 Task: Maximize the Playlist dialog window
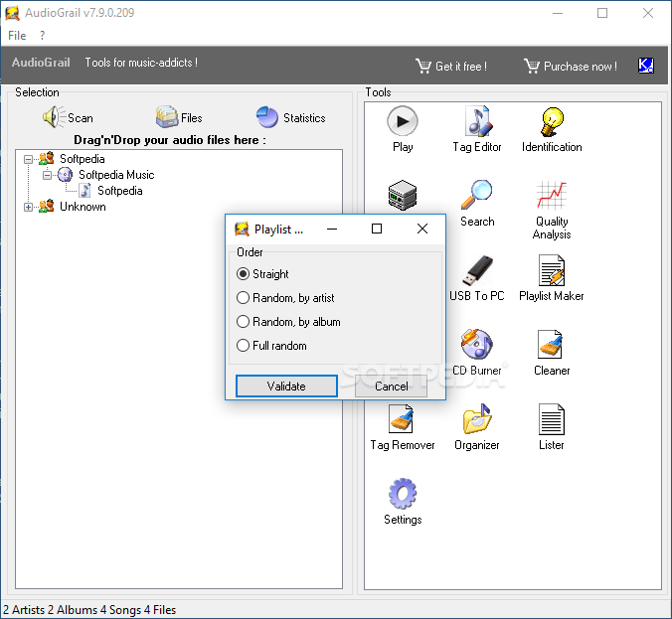point(377,229)
